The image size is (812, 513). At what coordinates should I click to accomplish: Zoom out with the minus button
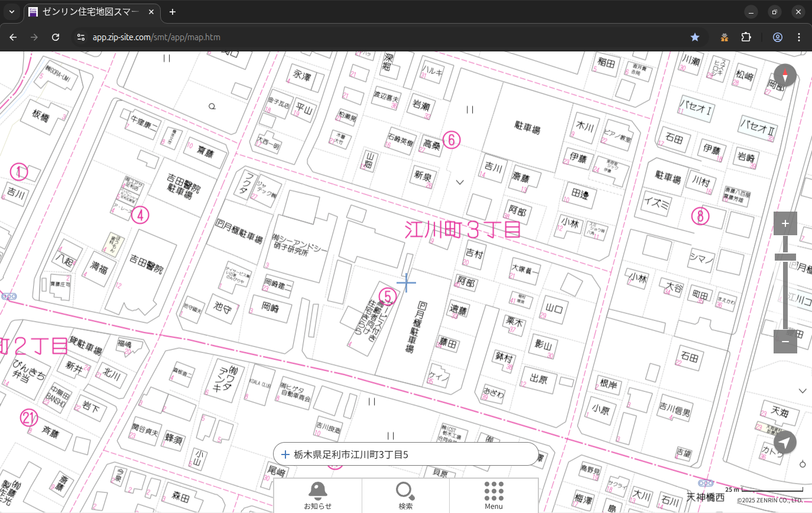click(x=785, y=341)
